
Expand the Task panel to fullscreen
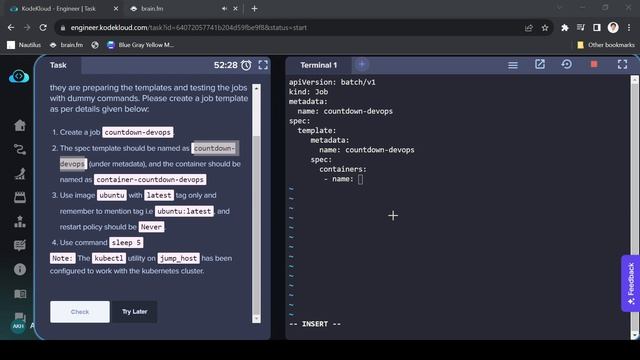(x=263, y=65)
